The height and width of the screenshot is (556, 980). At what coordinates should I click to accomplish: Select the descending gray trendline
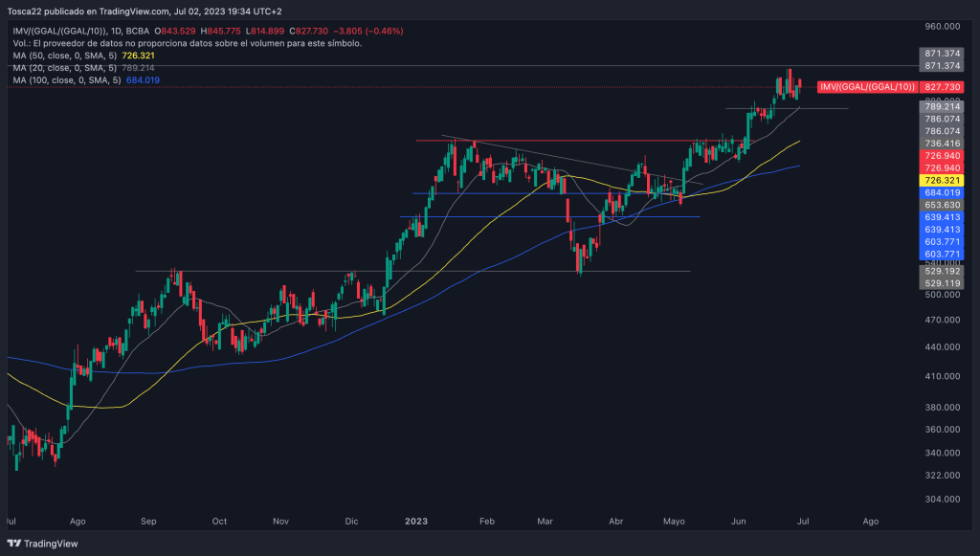click(x=574, y=161)
